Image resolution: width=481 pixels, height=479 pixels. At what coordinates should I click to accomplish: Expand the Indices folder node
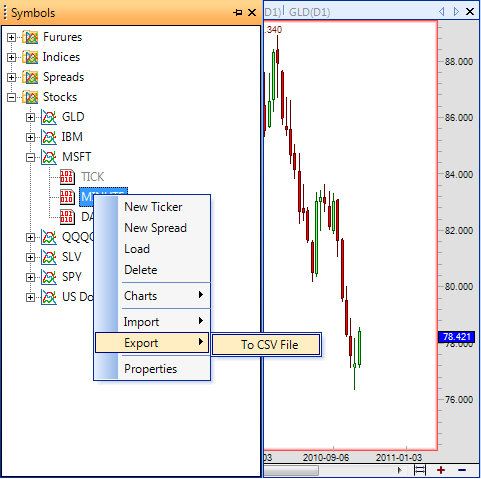point(11,57)
